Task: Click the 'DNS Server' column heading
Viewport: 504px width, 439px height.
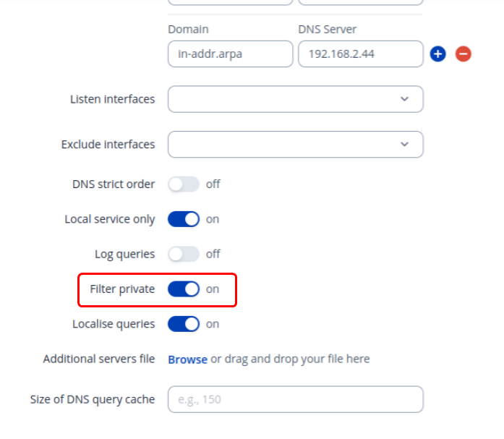Action: coord(327,30)
